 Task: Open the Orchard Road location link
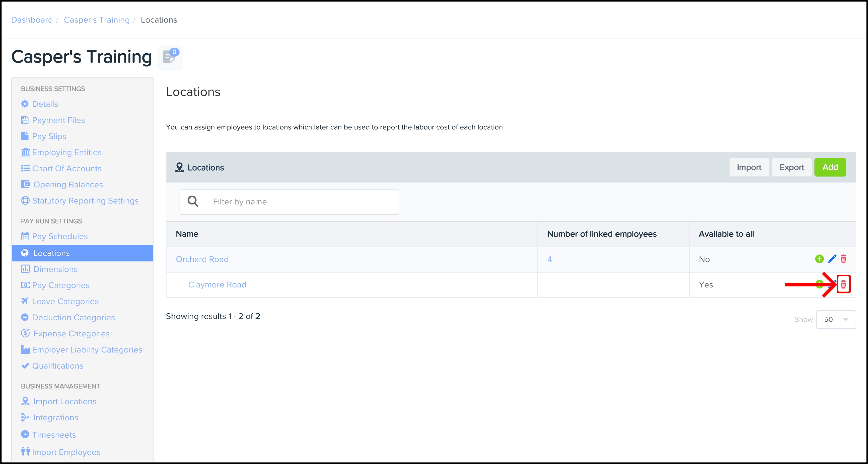point(202,259)
